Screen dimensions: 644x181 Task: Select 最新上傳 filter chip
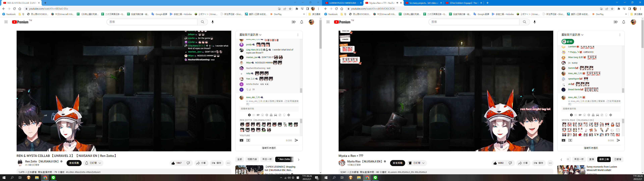coord(604,159)
